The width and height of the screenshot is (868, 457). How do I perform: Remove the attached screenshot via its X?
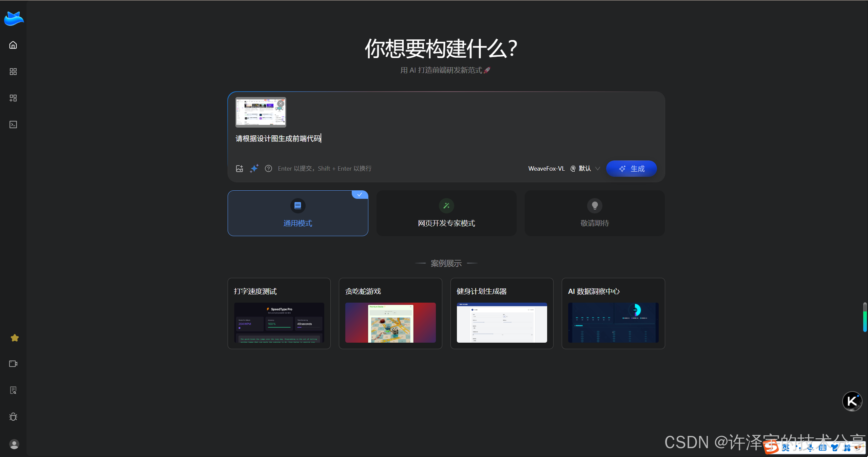point(281,103)
